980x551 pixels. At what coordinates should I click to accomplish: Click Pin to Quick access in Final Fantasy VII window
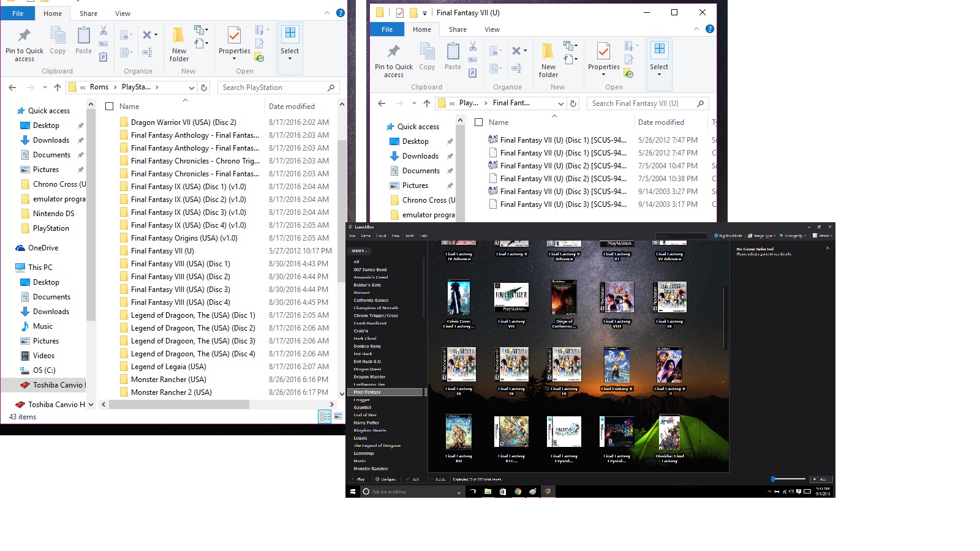[x=394, y=60]
